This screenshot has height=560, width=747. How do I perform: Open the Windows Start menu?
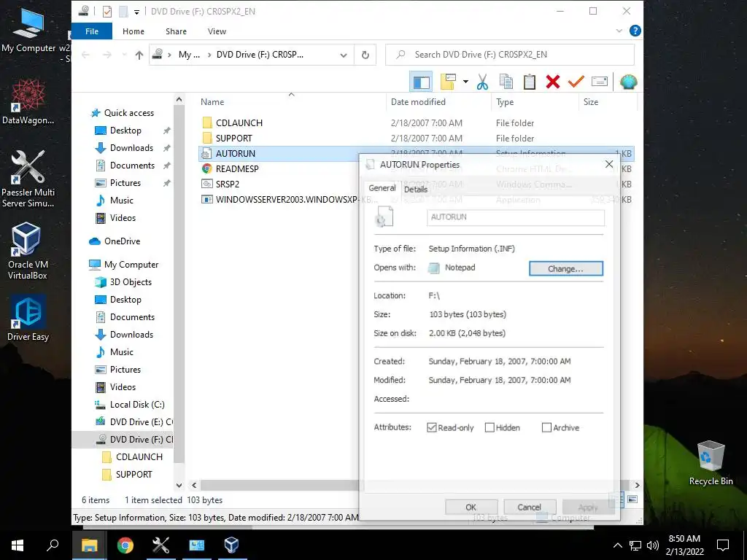[x=18, y=545]
